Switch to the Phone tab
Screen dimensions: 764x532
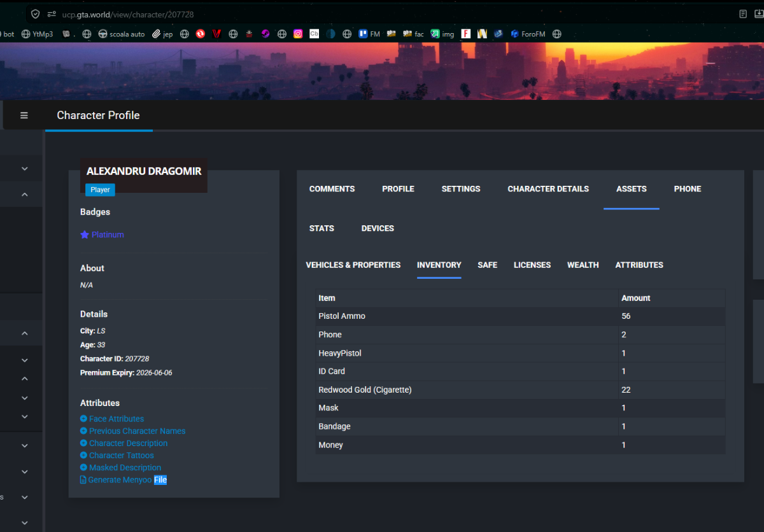coord(688,189)
